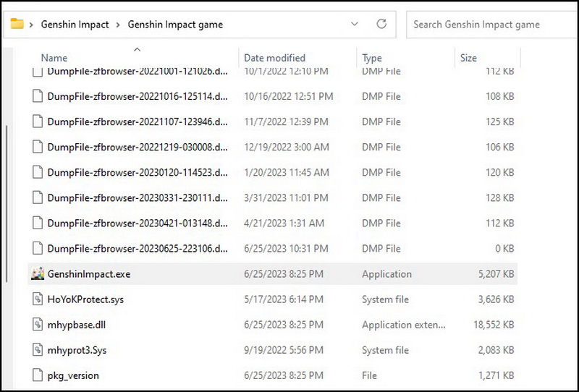The height and width of the screenshot is (392, 579).
Task: Select file name mhyprot3.Sys
Action: (77, 350)
